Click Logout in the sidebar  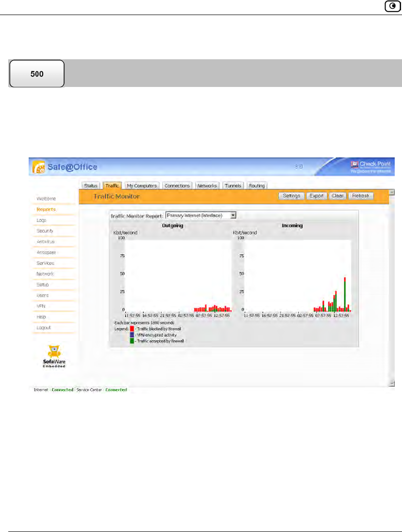tap(44, 328)
